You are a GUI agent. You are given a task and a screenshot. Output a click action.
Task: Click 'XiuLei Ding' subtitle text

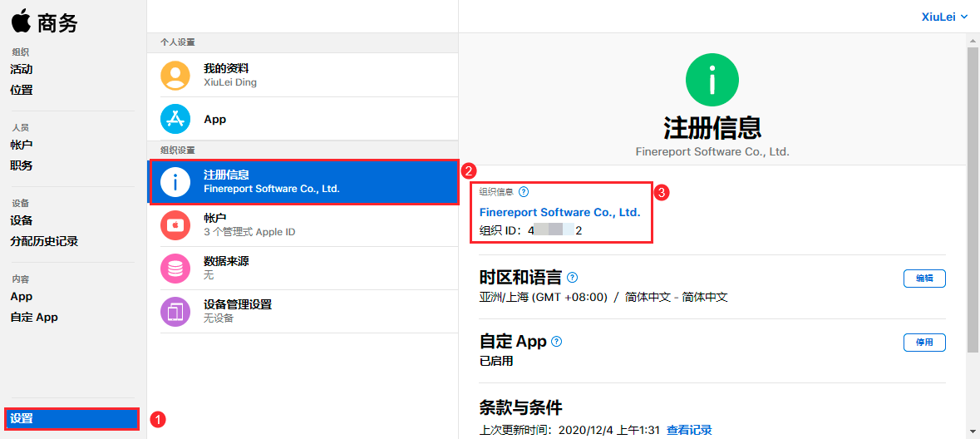(x=230, y=82)
